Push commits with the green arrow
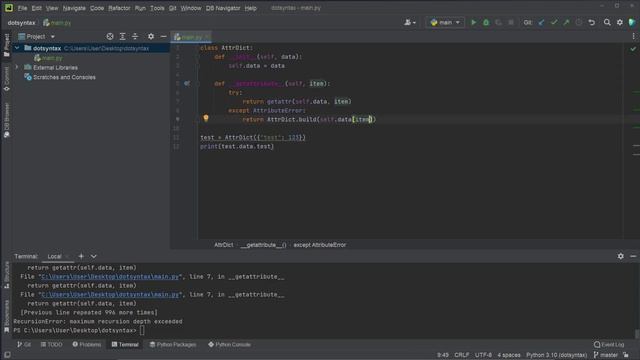 click(567, 22)
